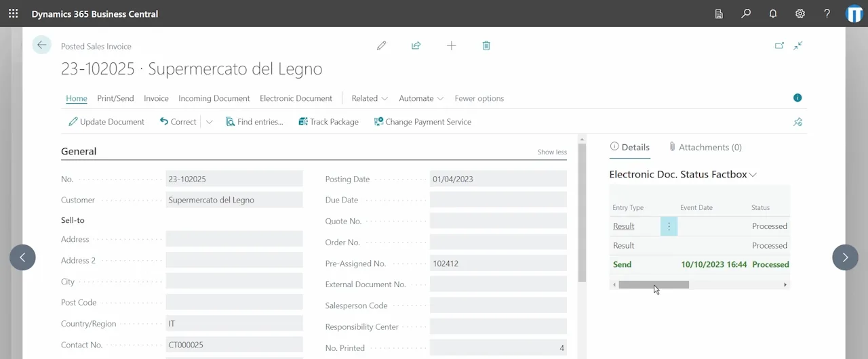Click the 10/10/2023 16:44 event date

point(714,265)
